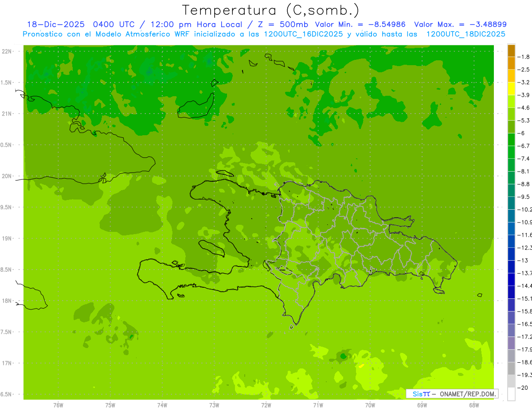Image resolution: width=532 pixels, height=411 pixels.
Task: Click the "71W" longitude axis label
Action: pyautogui.click(x=318, y=405)
